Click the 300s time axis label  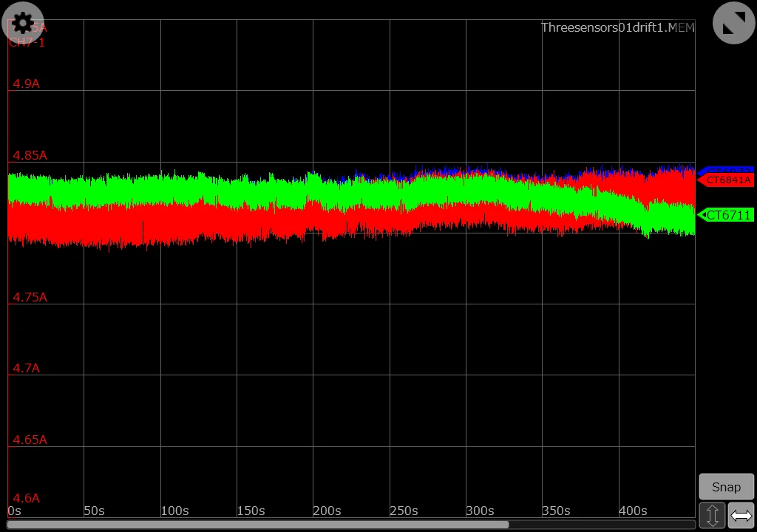(479, 511)
